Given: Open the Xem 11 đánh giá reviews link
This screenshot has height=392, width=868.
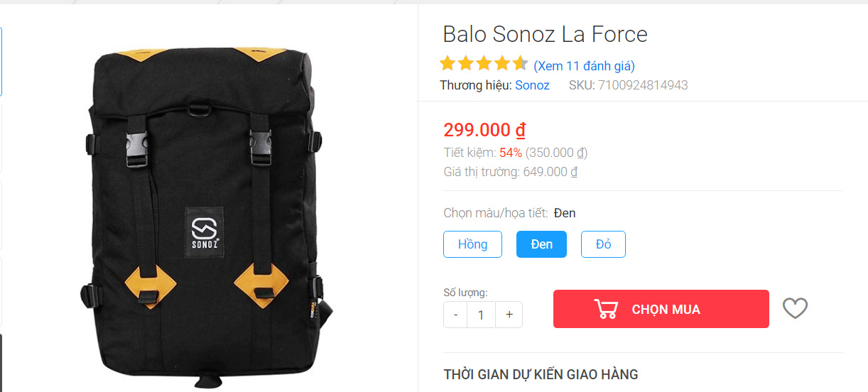Looking at the screenshot, I should click(584, 66).
